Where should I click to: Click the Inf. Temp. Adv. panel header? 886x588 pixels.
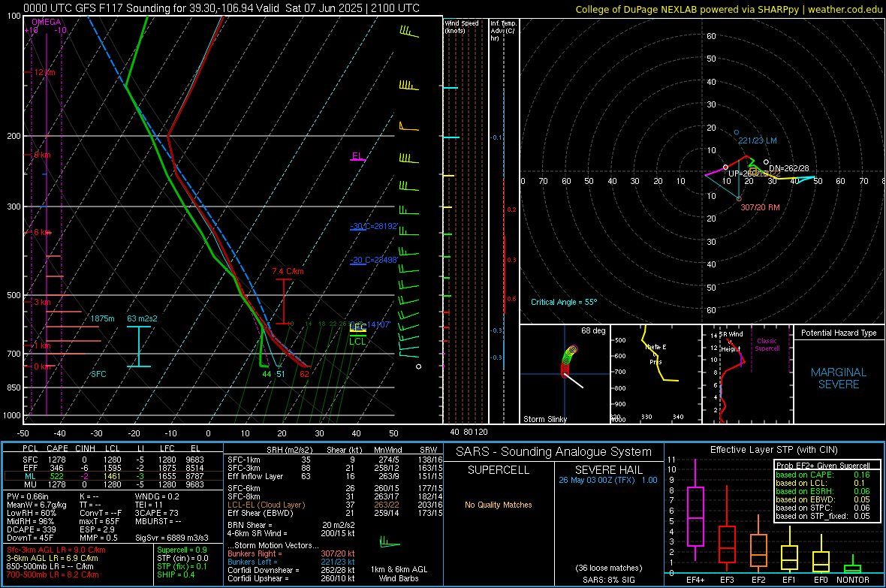[x=504, y=31]
